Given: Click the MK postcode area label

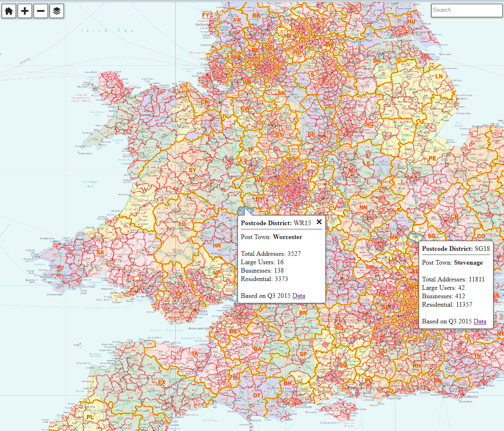Looking at the screenshot, I should [x=394, y=238].
